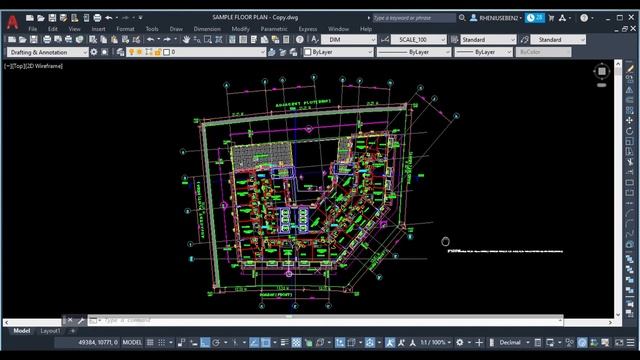The image size is (640, 360).
Task: Open the Draw menu
Action: click(x=176, y=29)
